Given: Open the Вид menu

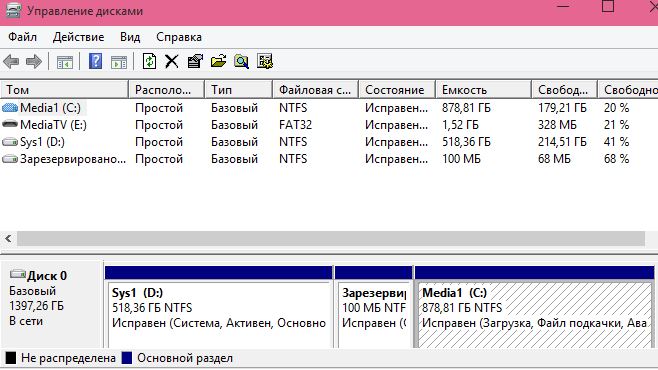Looking at the screenshot, I should click(x=130, y=37).
